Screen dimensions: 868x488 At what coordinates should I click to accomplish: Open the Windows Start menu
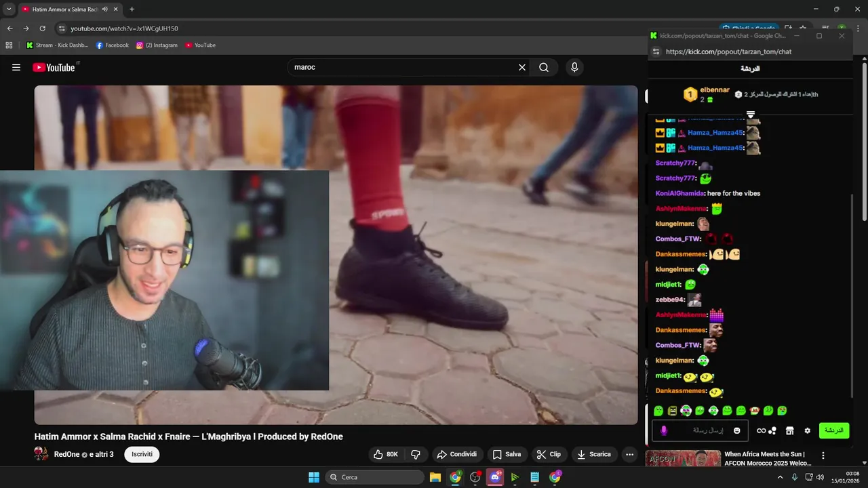click(x=314, y=477)
